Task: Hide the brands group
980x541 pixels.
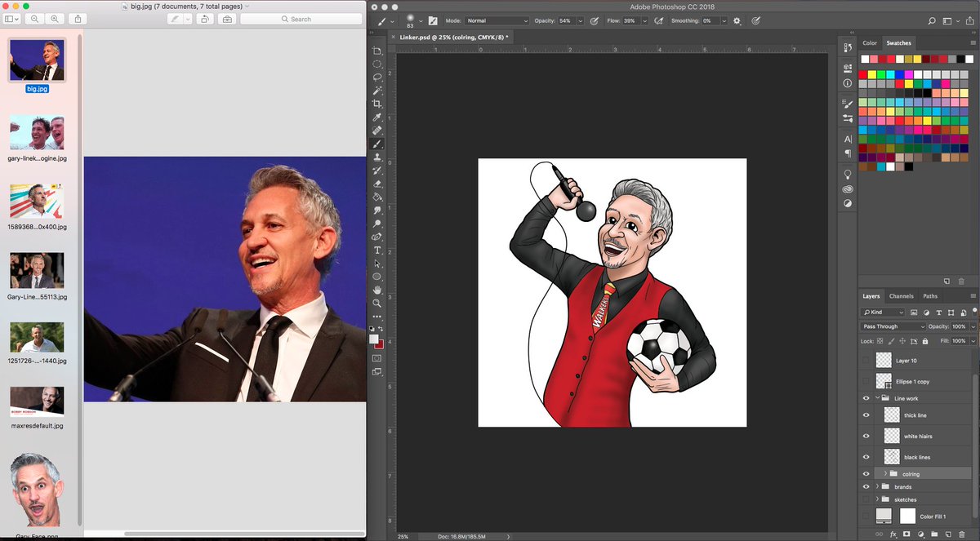Action: tap(866, 486)
